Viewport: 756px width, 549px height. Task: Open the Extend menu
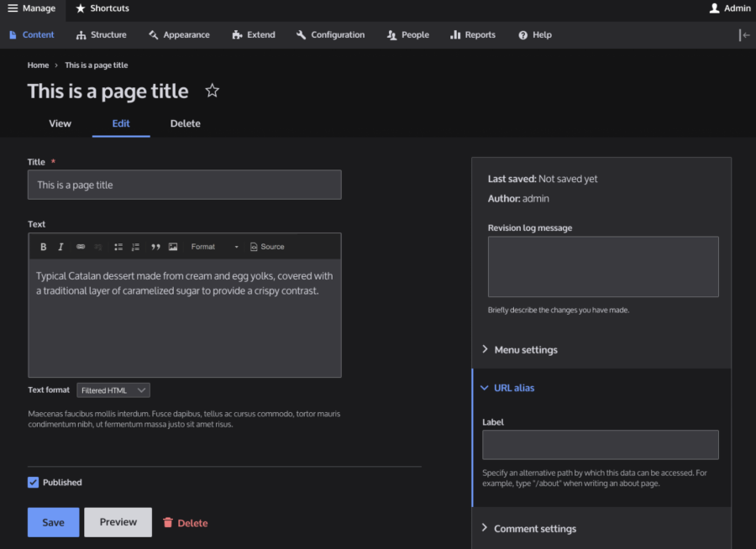(254, 34)
